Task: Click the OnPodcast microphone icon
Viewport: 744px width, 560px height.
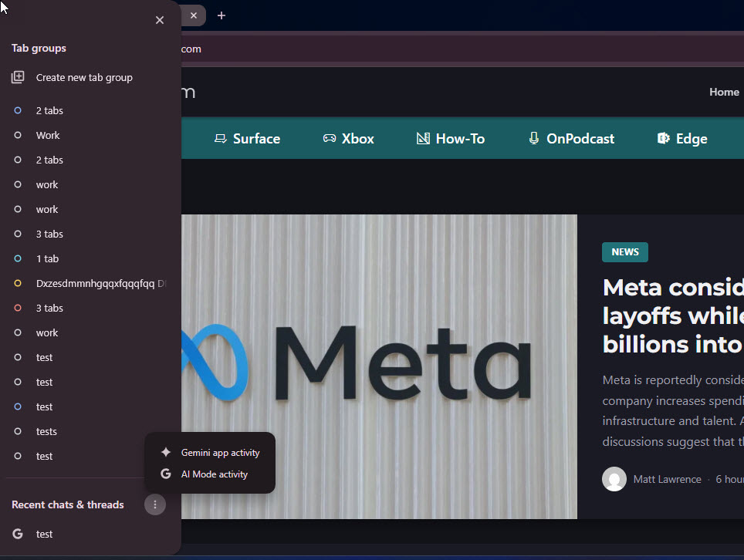Action: [533, 139]
